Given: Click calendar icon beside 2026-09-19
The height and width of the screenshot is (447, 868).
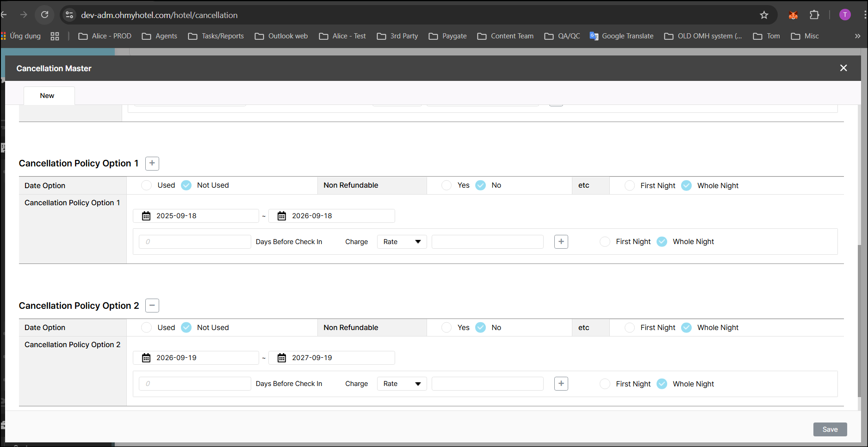Looking at the screenshot, I should [146, 358].
